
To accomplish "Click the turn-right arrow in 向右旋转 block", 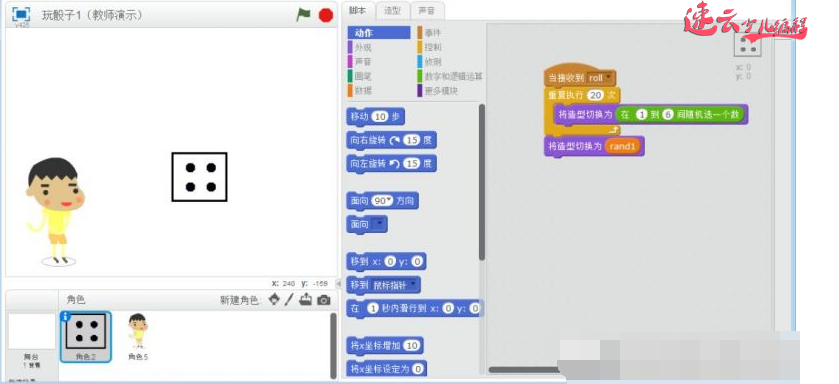I will tap(395, 141).
